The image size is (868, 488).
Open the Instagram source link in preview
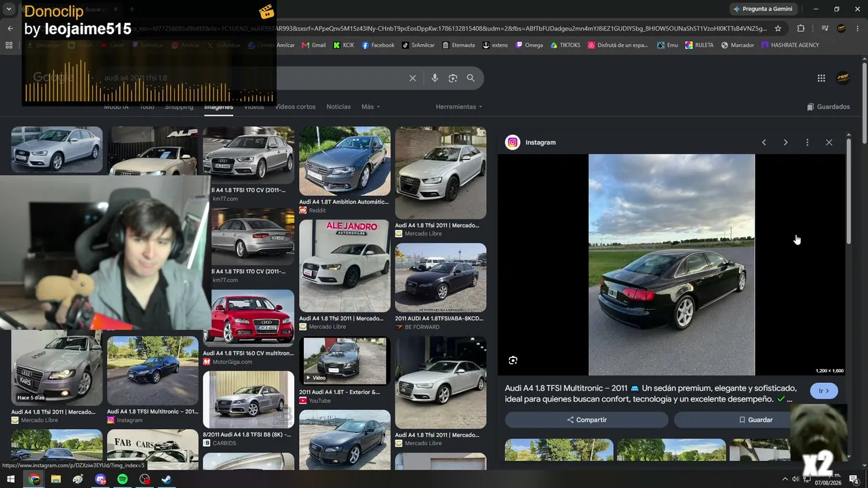531,142
